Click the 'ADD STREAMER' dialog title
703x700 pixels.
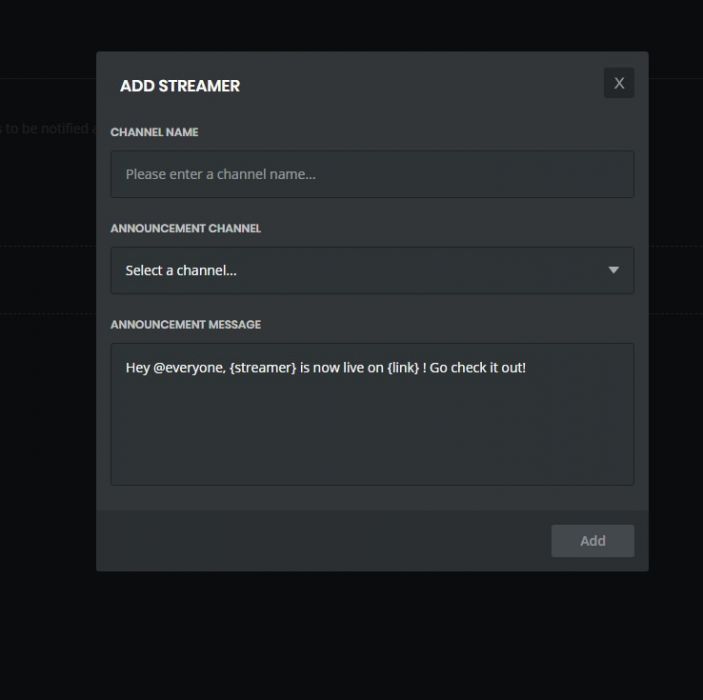coord(180,86)
